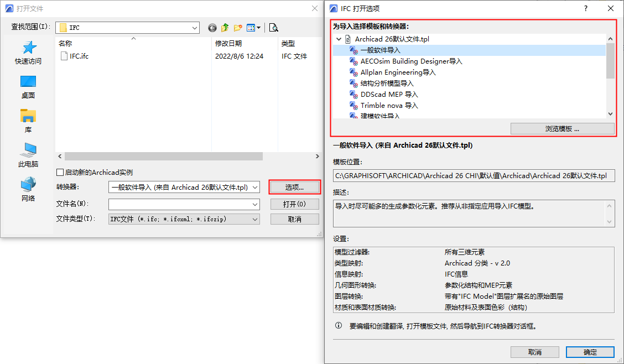
Task: Open the 查找范围 folder dropdown
Action: pyautogui.click(x=195, y=28)
